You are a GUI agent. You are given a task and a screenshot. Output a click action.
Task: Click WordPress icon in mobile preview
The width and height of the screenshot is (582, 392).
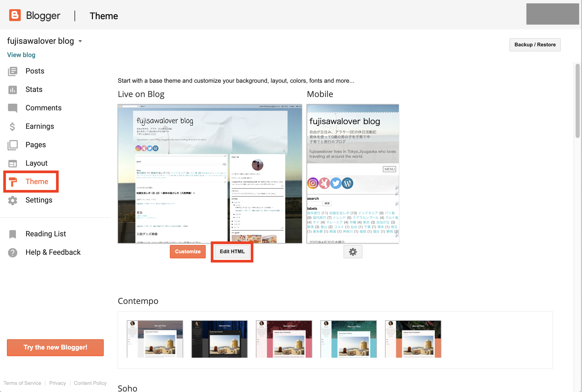[347, 183]
